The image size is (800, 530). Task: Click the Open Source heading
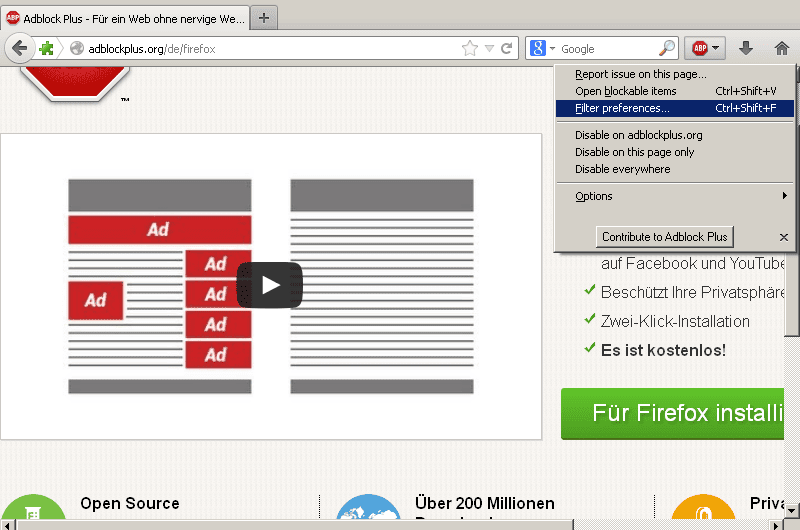click(x=130, y=503)
